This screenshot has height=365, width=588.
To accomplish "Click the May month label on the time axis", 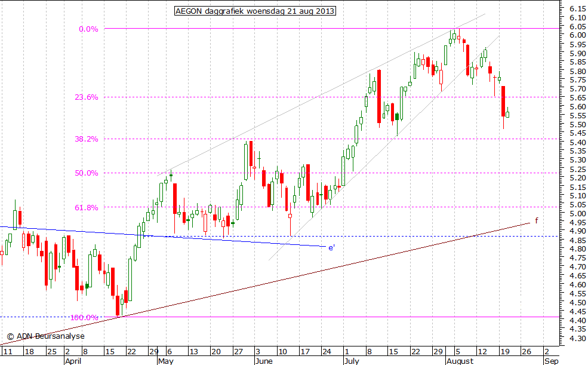I will 165,361.
